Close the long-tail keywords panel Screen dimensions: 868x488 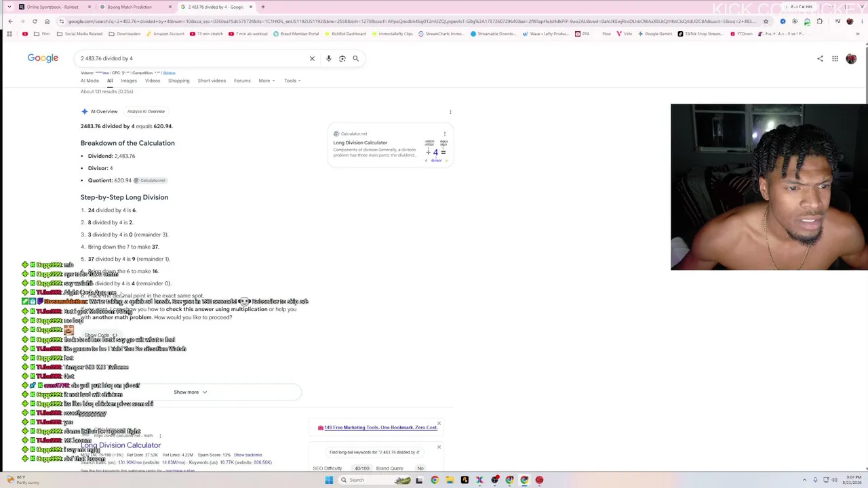439,447
